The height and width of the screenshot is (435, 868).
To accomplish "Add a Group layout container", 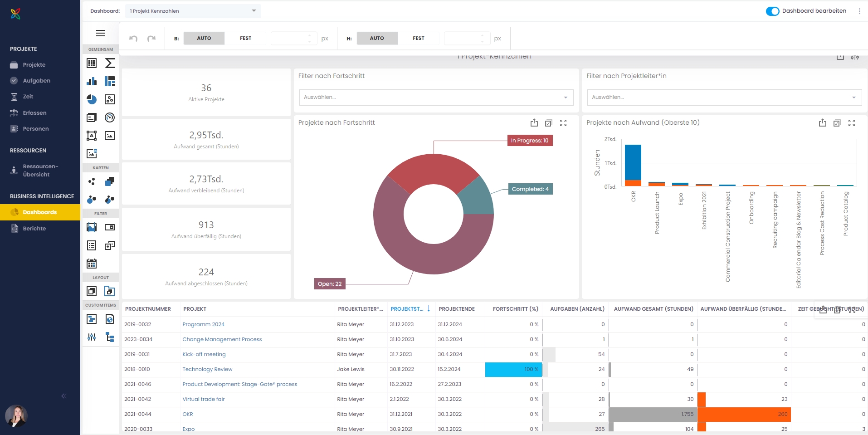I will pos(92,291).
